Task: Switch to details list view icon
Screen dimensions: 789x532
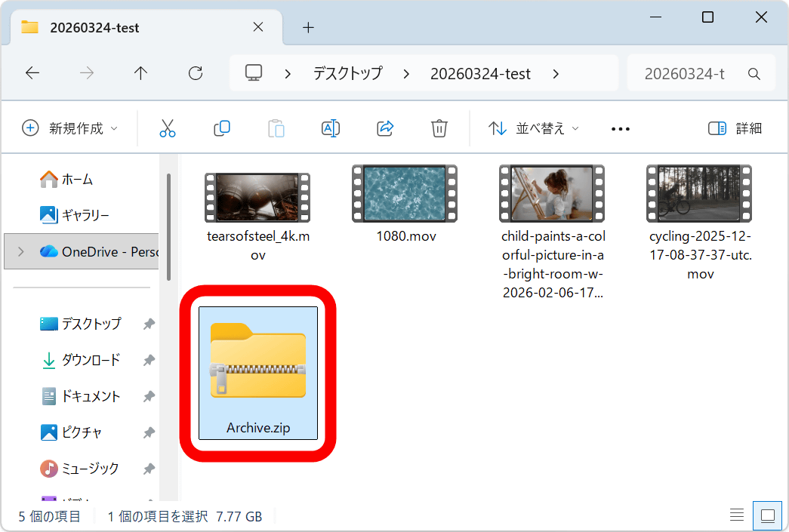Action: pos(737,515)
